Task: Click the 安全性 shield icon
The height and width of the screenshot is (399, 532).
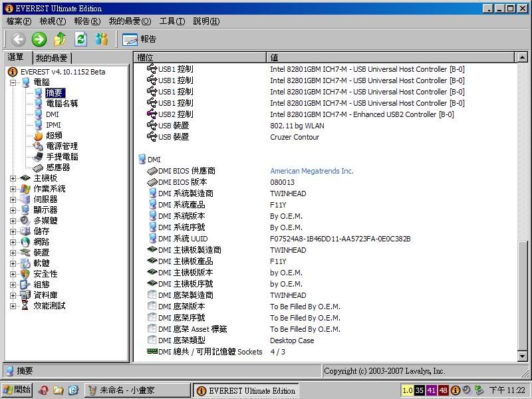Action: [x=25, y=274]
